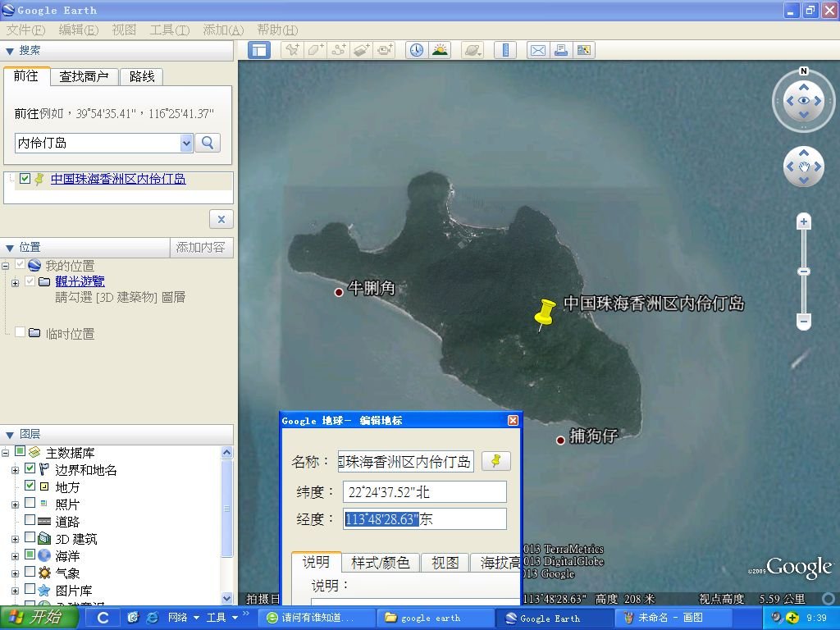Open the 样式/颜色 tab in dialog
This screenshot has width=840, height=630.
click(x=381, y=563)
